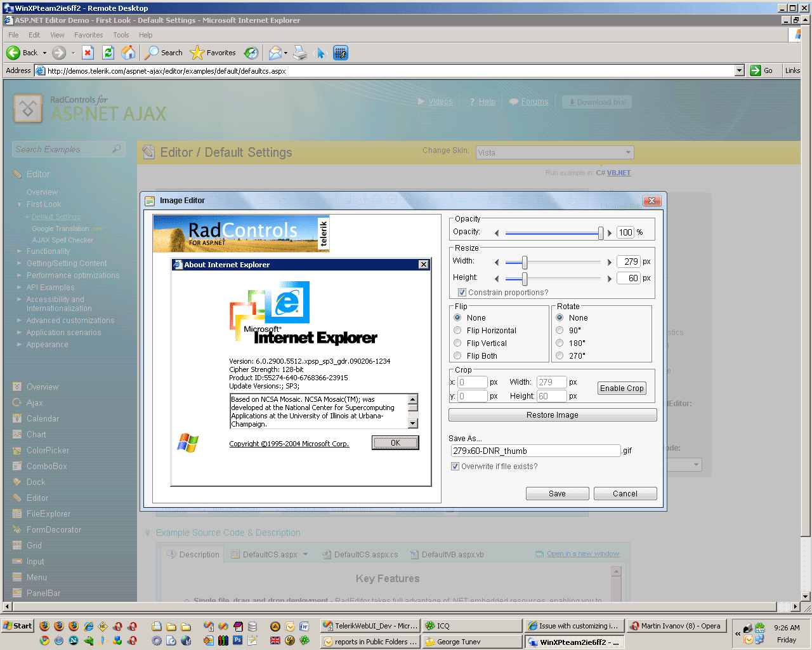The image size is (812, 650).
Task: Click the decrease arrow left of Opacity slider
Action: (x=497, y=233)
